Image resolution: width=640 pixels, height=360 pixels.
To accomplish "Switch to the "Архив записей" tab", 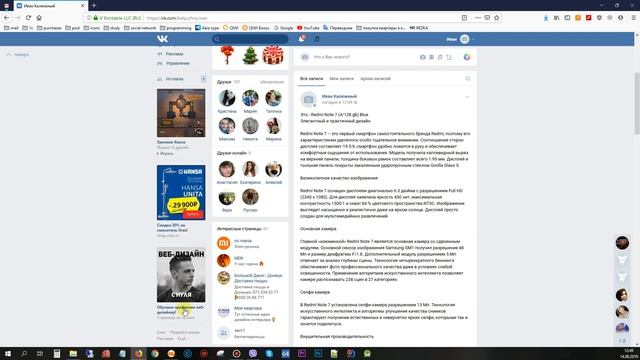I will click(376, 78).
